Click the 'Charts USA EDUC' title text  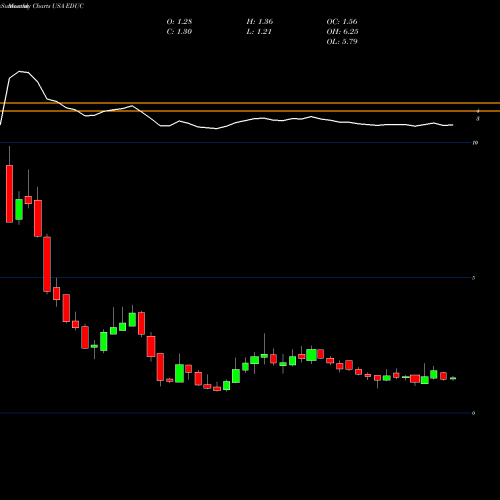(x=58, y=6)
